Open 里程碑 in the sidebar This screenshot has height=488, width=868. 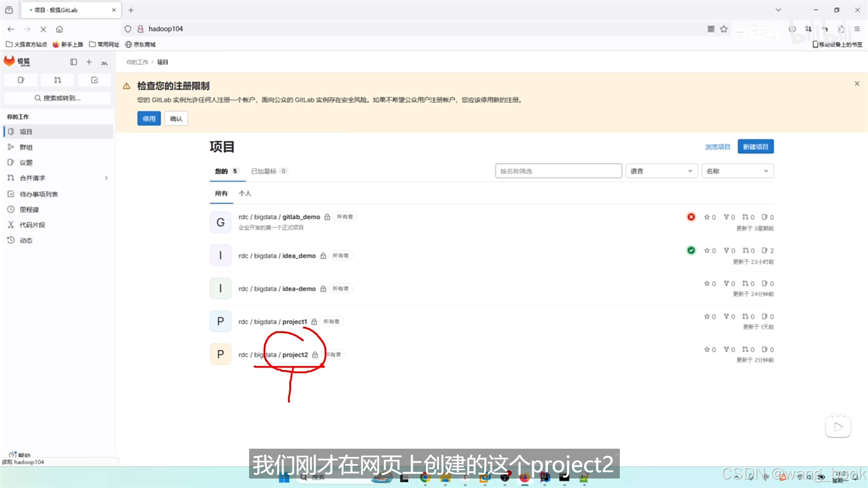[58, 210]
